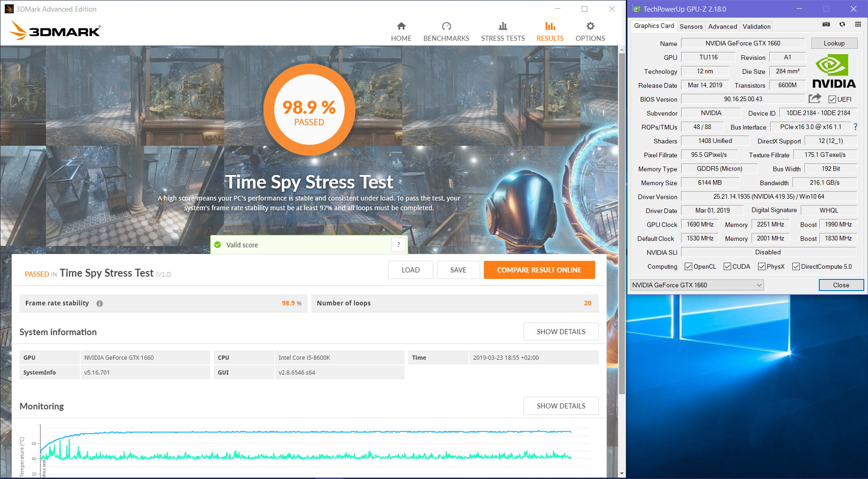
Task: Open GPU-Z hamburger menu
Action: pyautogui.click(x=858, y=24)
